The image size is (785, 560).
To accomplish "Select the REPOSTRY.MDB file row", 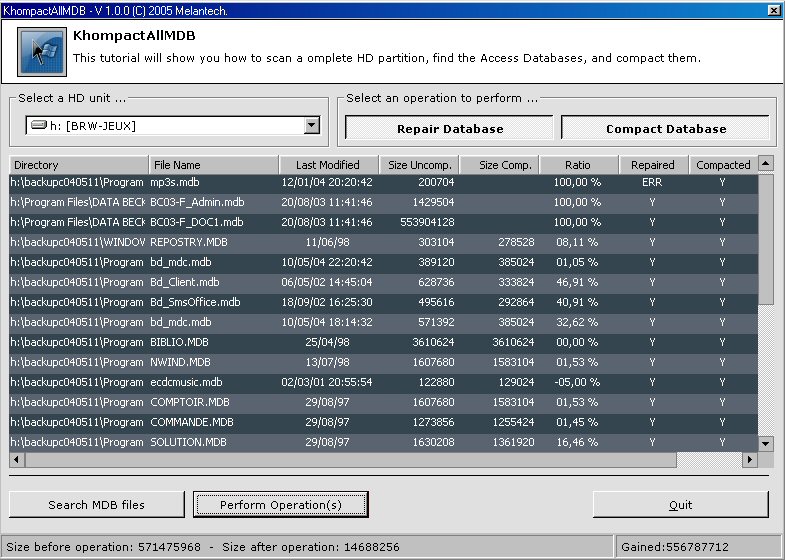I will click(x=189, y=242).
